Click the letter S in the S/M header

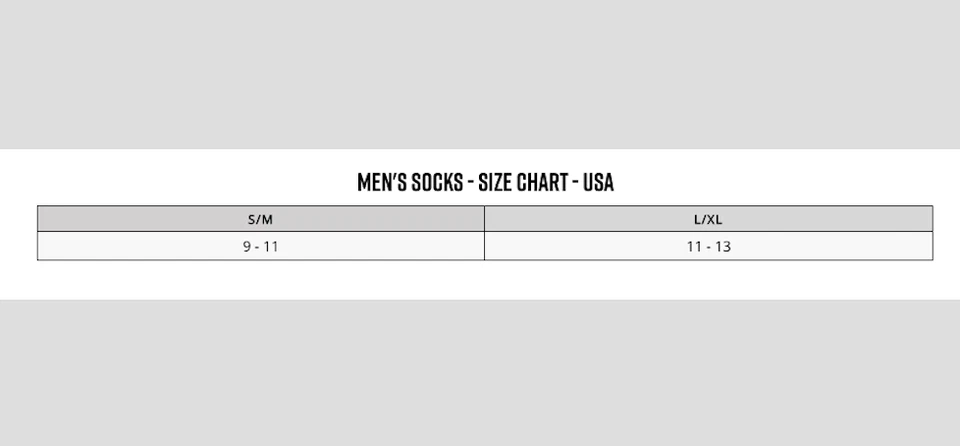coord(252,219)
